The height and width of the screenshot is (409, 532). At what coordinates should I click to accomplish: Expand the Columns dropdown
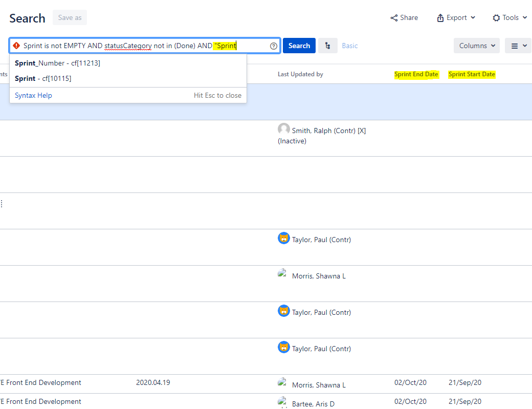(x=477, y=46)
